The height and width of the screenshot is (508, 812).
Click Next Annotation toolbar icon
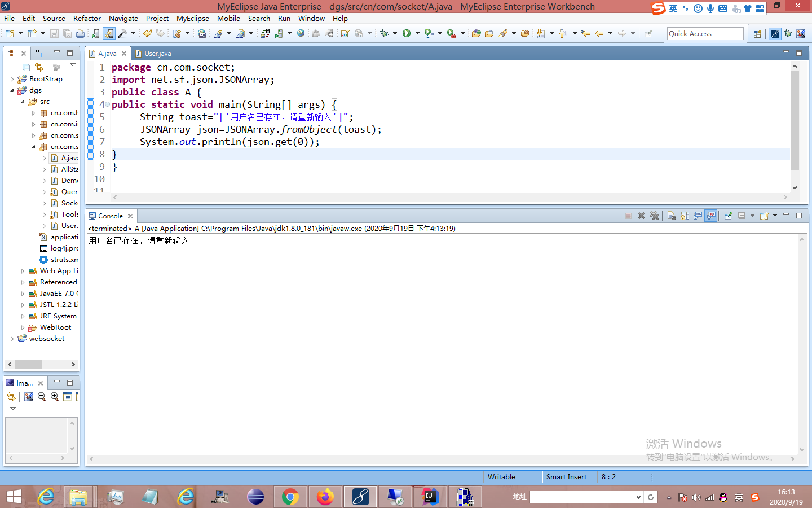pos(540,34)
